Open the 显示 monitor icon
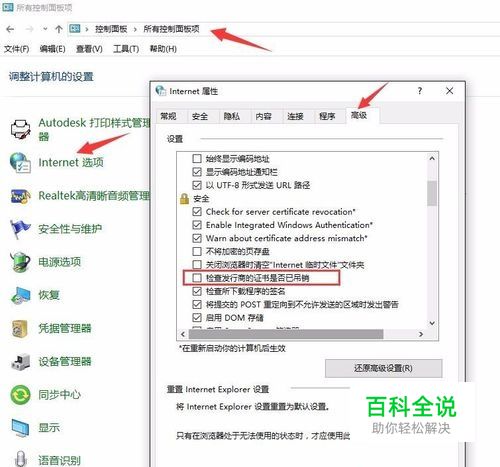The height and width of the screenshot is (467, 500). coord(20,428)
